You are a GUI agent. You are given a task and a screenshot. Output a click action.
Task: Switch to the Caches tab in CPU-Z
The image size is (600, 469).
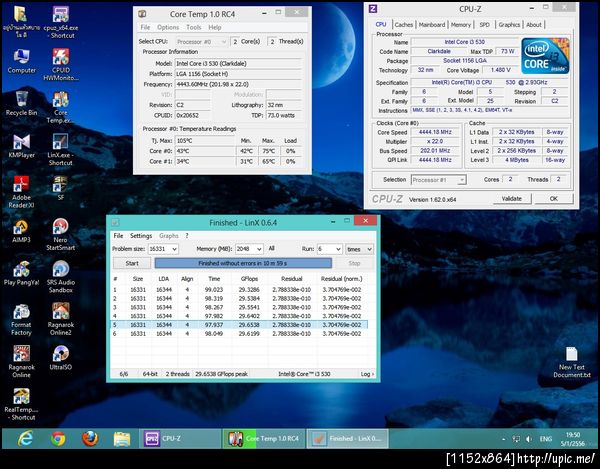coord(404,24)
